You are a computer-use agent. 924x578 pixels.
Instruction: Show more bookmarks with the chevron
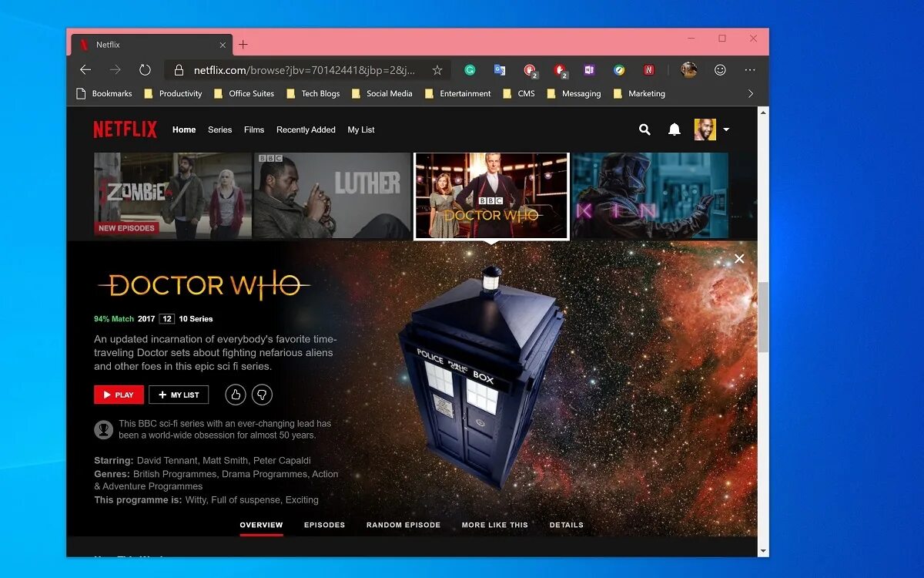[751, 94]
